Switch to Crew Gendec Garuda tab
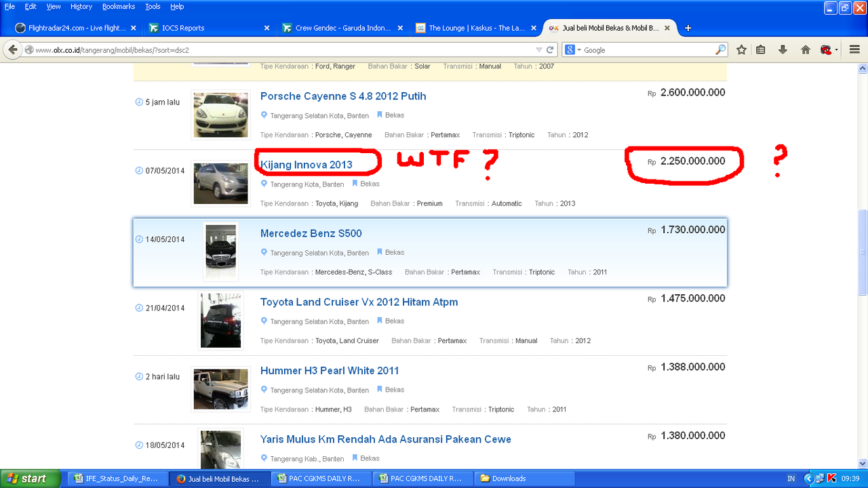 342,28
